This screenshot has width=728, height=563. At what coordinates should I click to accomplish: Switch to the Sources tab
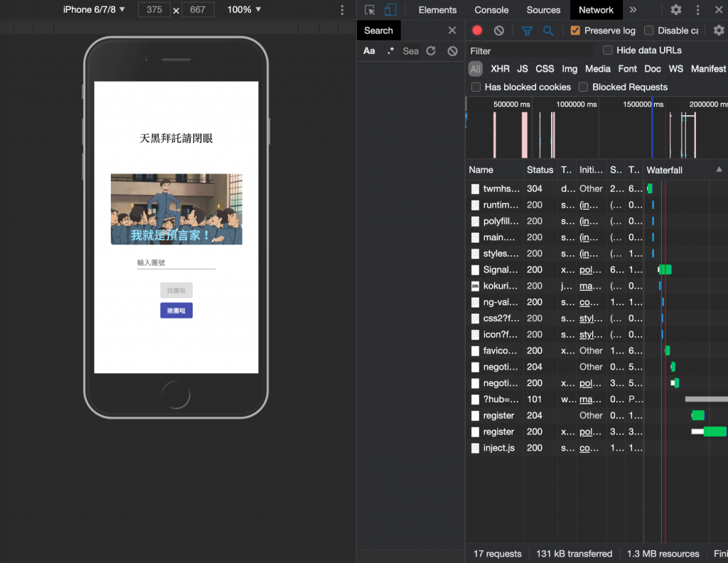pos(543,10)
